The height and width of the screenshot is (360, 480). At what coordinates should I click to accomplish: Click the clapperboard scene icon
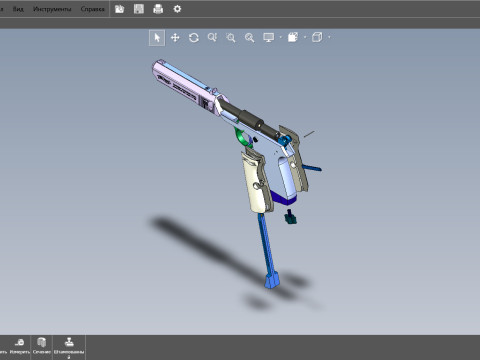click(x=293, y=37)
